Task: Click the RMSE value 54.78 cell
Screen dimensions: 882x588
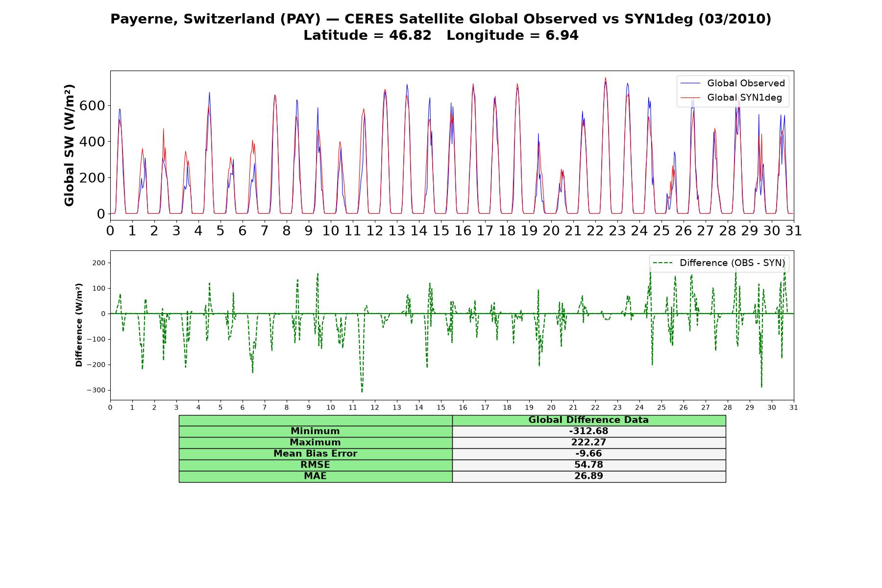Action: pyautogui.click(x=588, y=465)
